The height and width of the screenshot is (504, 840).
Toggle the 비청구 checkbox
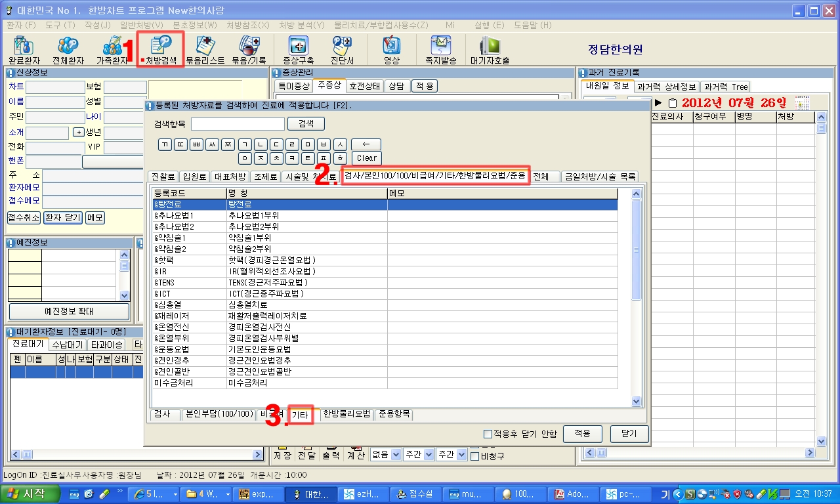point(475,457)
